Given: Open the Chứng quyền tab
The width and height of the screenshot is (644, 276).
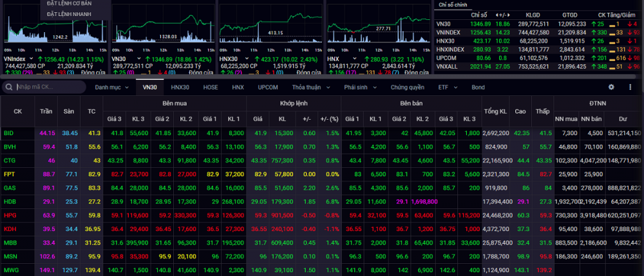Looking at the screenshot, I should [x=408, y=87].
